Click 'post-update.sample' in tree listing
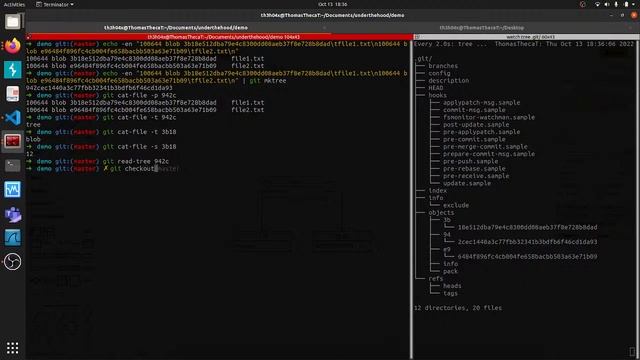Screen dimensions: 640x360 [x=476, y=124]
